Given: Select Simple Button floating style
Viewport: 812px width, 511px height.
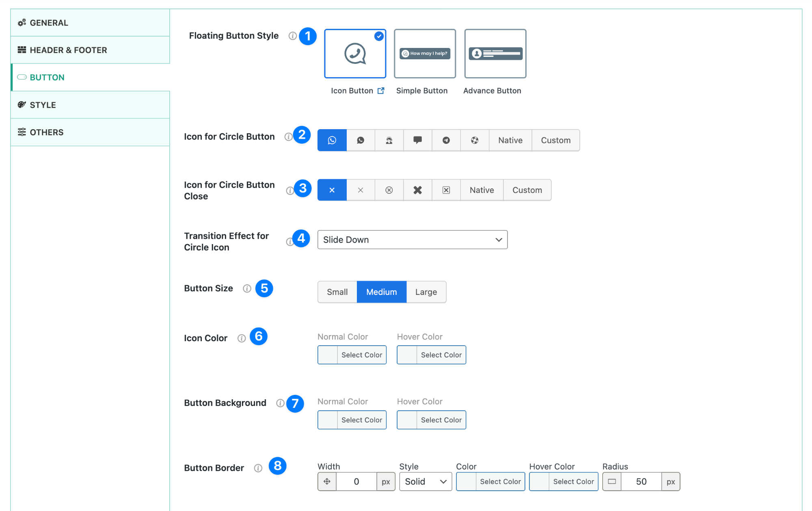Looking at the screenshot, I should pyautogui.click(x=425, y=54).
